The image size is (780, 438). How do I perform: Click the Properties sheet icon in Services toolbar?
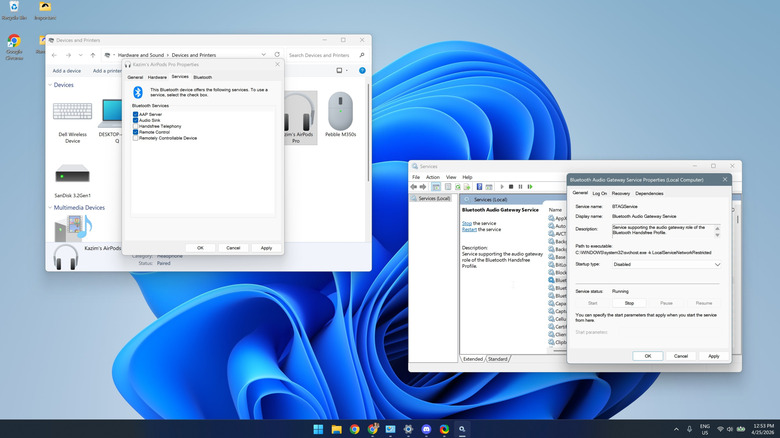pos(448,187)
